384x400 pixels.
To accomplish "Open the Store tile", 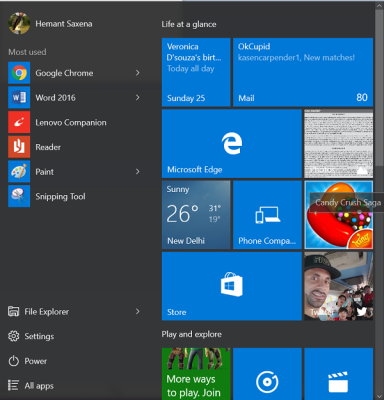I will pos(232,286).
